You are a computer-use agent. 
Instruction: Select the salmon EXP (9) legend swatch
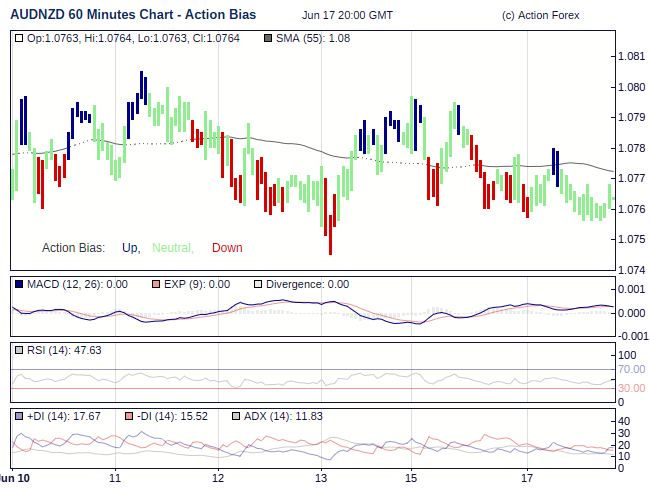[x=155, y=284]
